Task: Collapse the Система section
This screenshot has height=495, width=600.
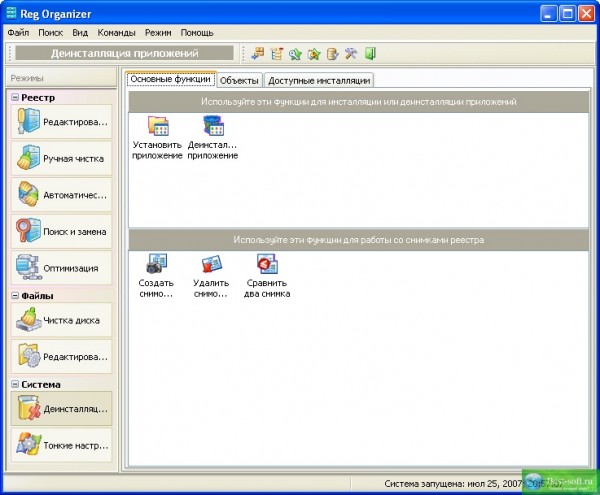Action: coord(15,384)
